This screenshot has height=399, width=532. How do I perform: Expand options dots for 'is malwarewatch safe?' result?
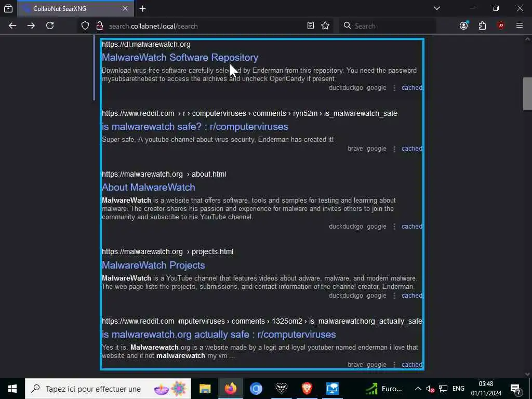click(394, 149)
